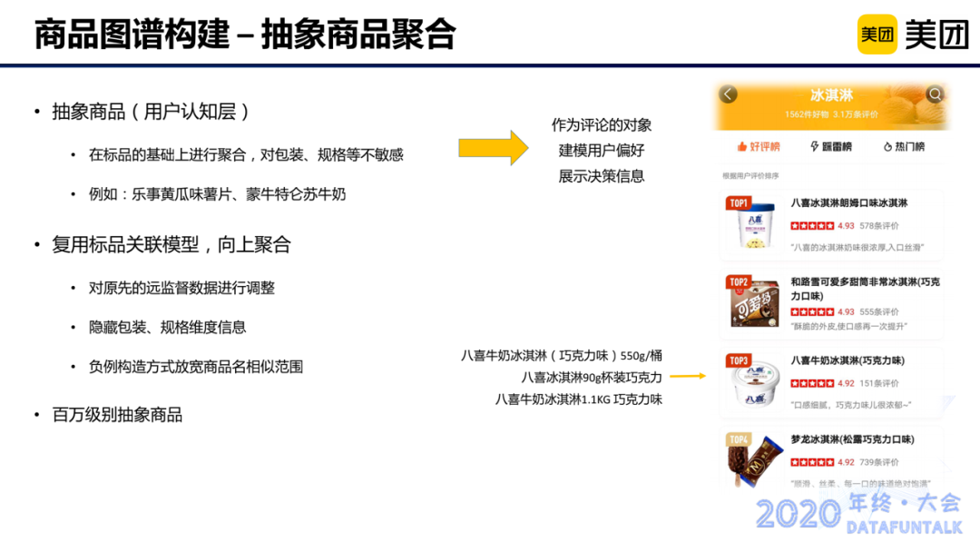Click the bullet 复用标品关联模型，向上聚合

[171, 244]
